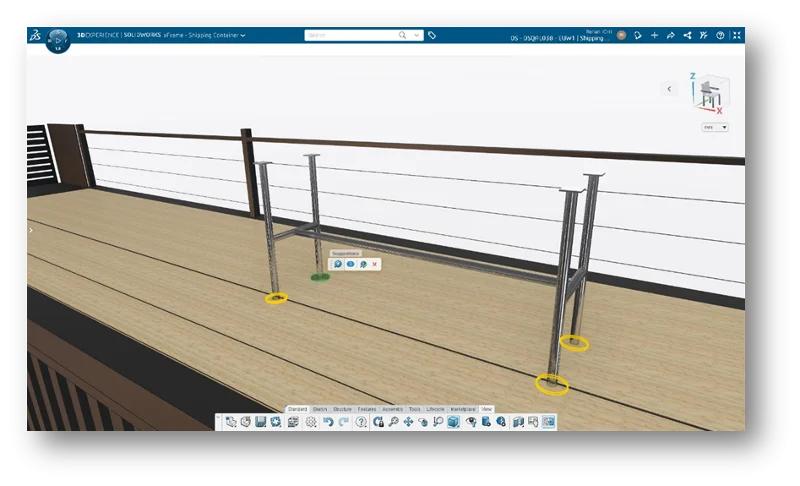Open the units dropdown under the view cube
Image resolution: width=800 pixels, height=486 pixels.
(715, 127)
